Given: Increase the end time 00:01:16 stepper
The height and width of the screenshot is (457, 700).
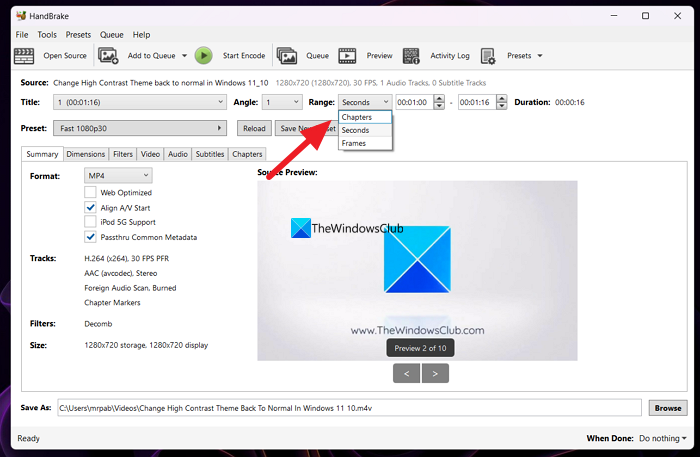Looking at the screenshot, I should click(502, 99).
